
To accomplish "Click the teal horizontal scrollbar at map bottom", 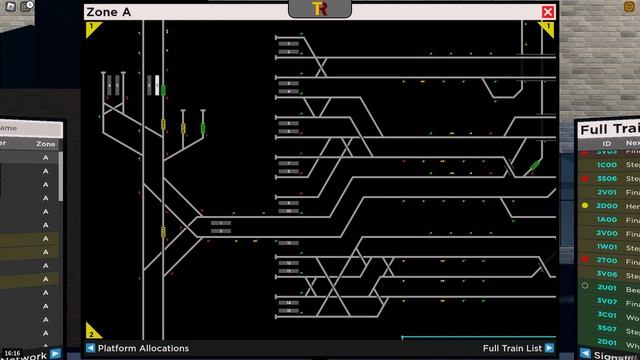I will click(478, 337).
